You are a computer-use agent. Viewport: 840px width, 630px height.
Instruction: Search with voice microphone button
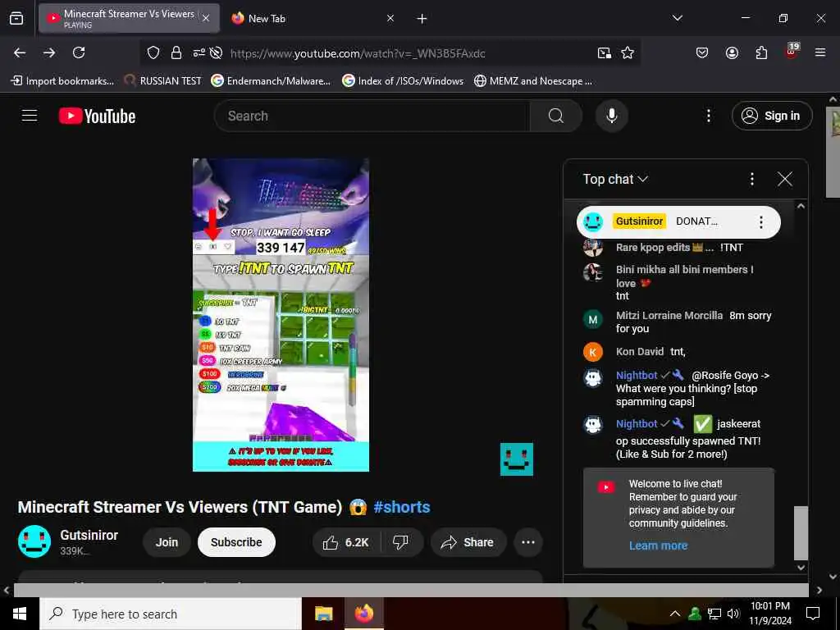coord(612,116)
